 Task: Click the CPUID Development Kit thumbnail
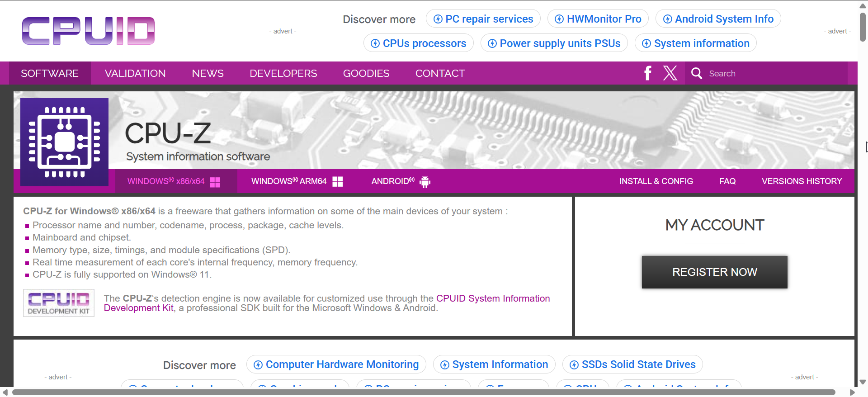pos(59,303)
